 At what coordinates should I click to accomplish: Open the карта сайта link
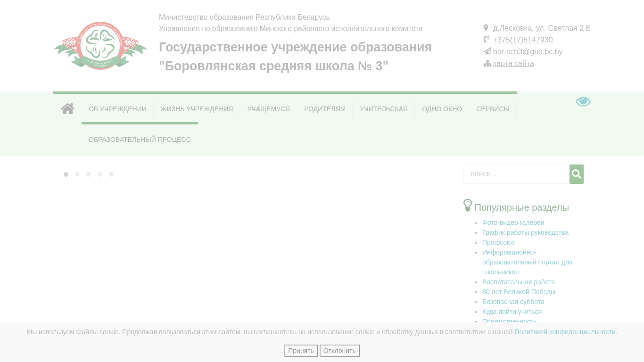(x=513, y=64)
